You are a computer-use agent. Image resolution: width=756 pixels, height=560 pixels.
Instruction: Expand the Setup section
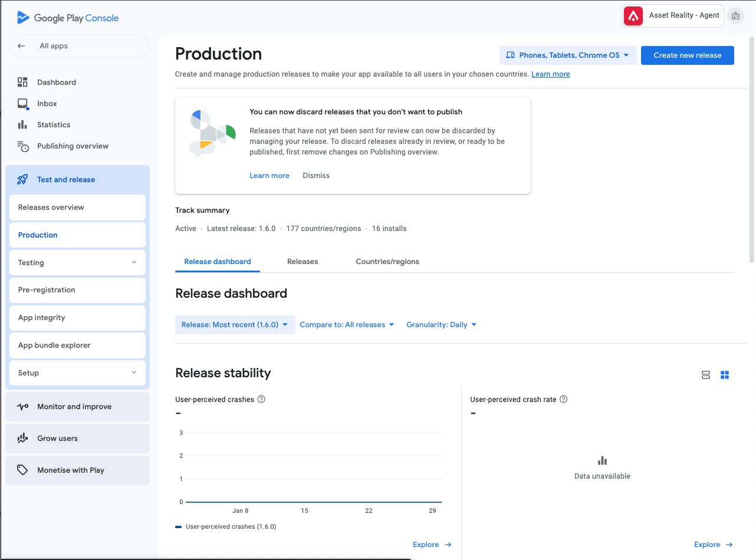[x=134, y=373]
